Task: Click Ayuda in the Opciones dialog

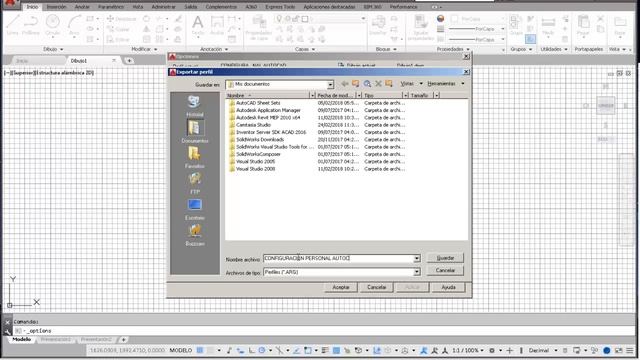Action: pos(448,287)
